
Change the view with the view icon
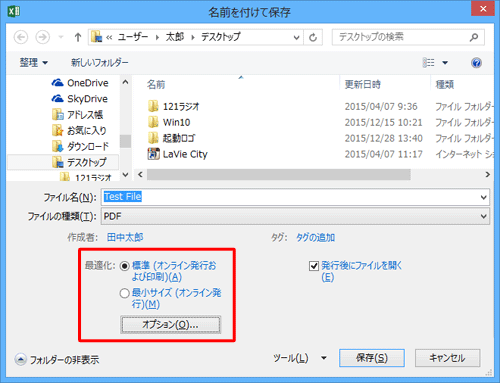(x=428, y=63)
